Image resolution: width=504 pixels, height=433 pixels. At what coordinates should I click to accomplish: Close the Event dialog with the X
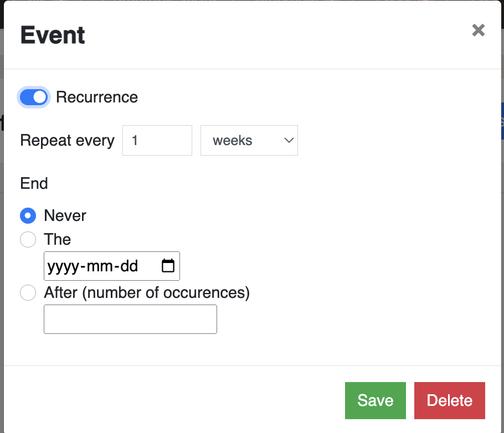[x=479, y=30]
